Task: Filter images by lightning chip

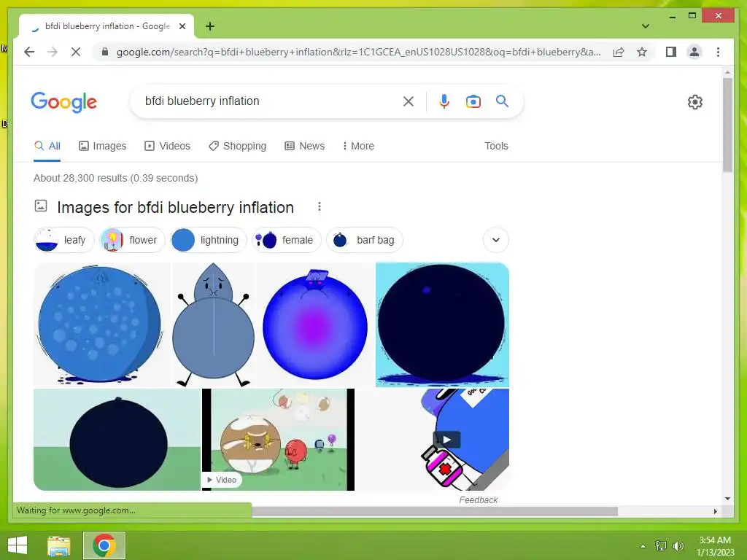Action: tap(208, 240)
